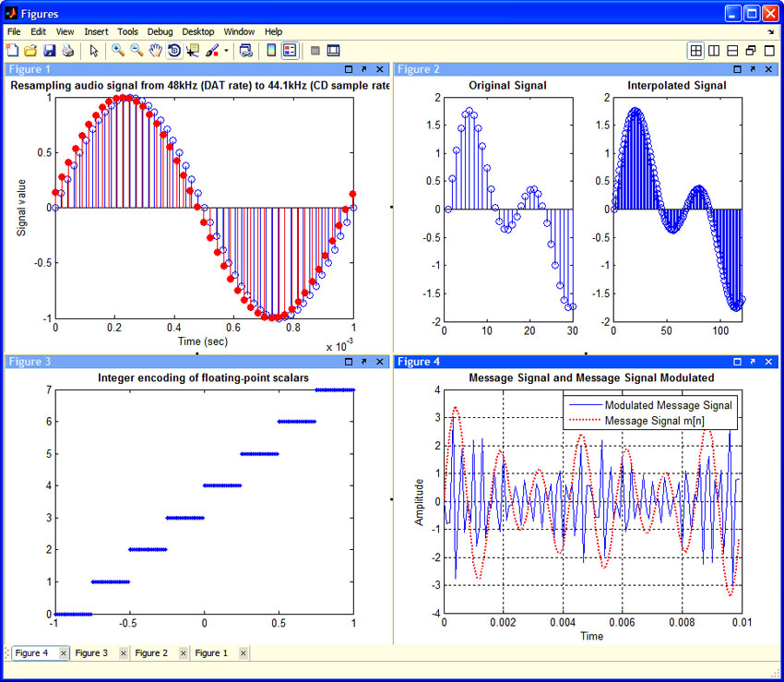Save the current figure
Viewport: 784px width, 682px height.
tap(48, 51)
